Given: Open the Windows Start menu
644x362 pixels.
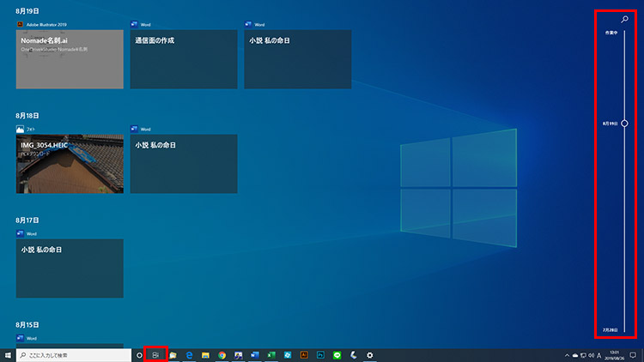Looking at the screenshot, I should point(8,354).
